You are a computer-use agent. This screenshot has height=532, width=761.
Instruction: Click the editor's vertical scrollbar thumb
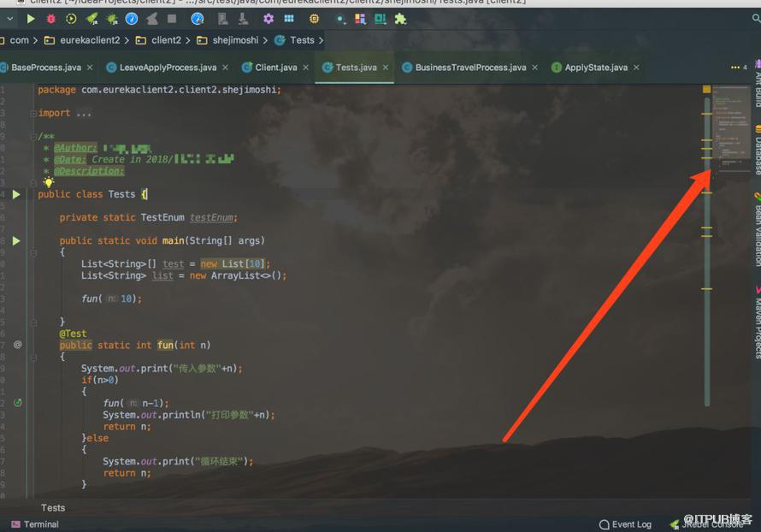pyautogui.click(x=707, y=251)
